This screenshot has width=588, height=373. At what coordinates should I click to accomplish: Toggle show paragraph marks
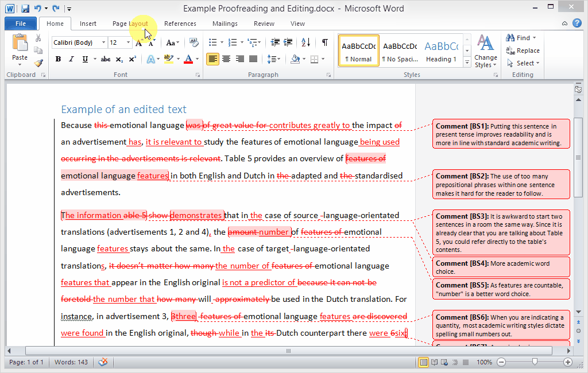[x=325, y=42]
